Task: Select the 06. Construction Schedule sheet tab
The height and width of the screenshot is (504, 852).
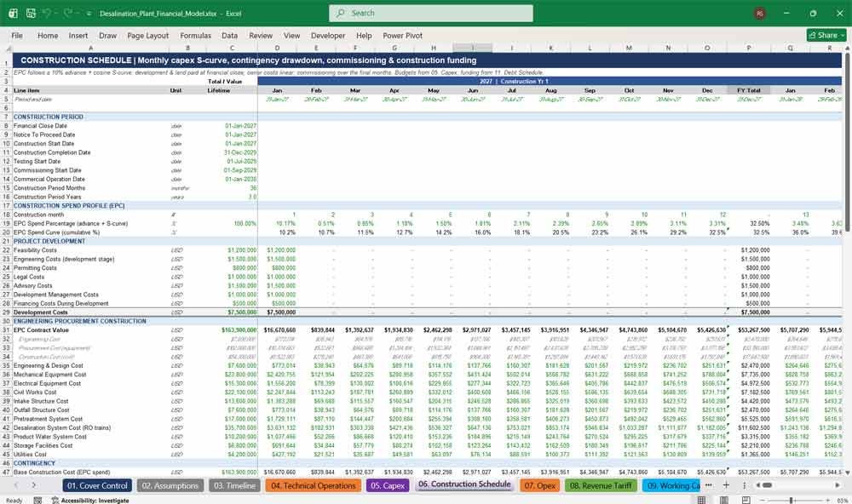Action: coord(464,484)
